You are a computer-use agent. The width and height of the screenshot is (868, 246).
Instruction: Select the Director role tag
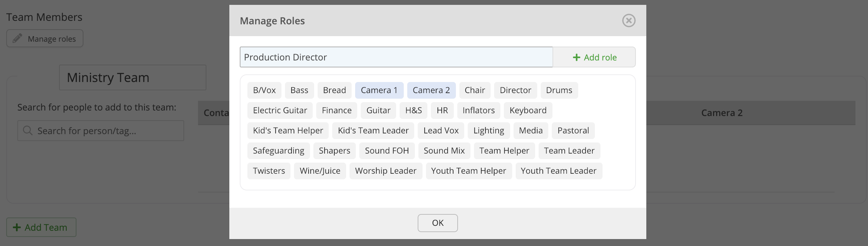click(x=515, y=90)
